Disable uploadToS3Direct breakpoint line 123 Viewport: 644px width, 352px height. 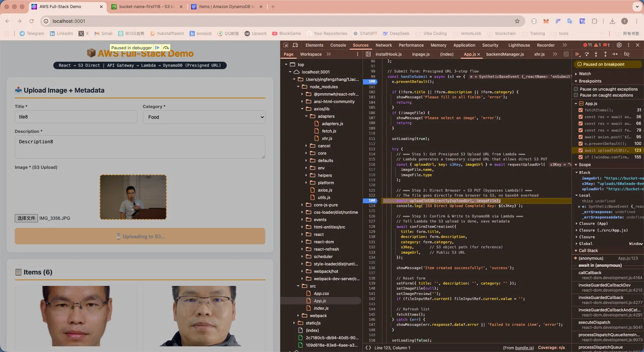click(x=581, y=150)
